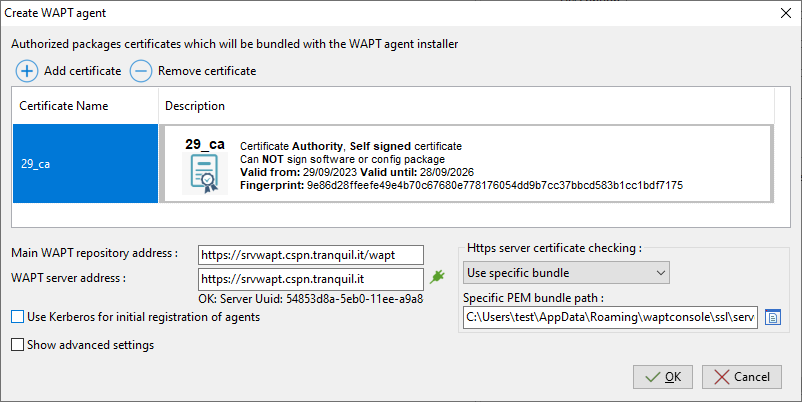Click the Main WAPT repository address field

coord(311,254)
